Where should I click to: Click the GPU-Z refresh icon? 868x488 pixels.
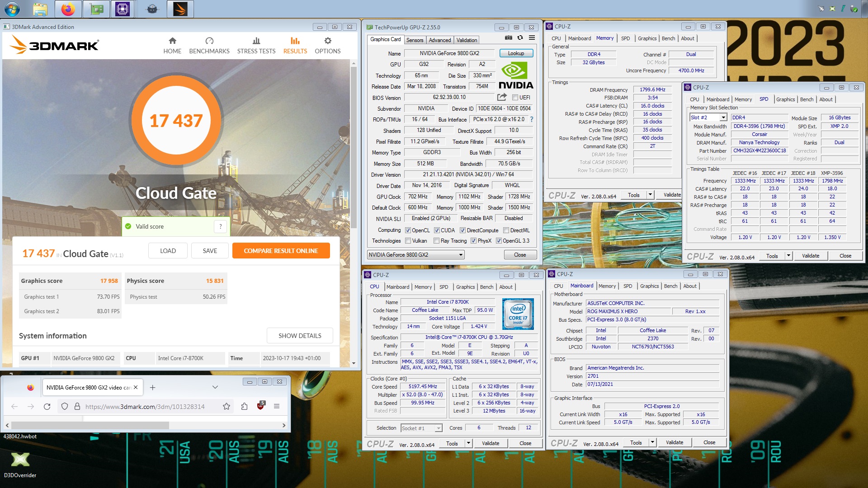point(520,38)
